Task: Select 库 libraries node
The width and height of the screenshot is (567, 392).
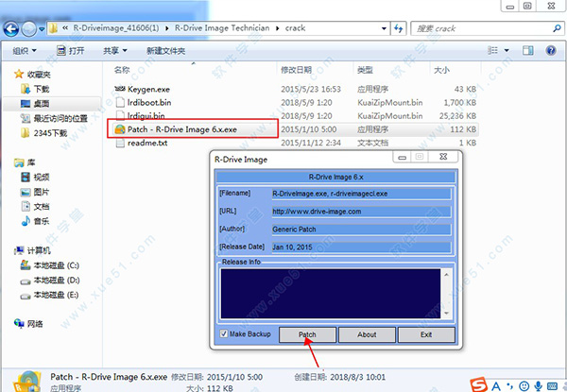Action: pyautogui.click(x=31, y=162)
